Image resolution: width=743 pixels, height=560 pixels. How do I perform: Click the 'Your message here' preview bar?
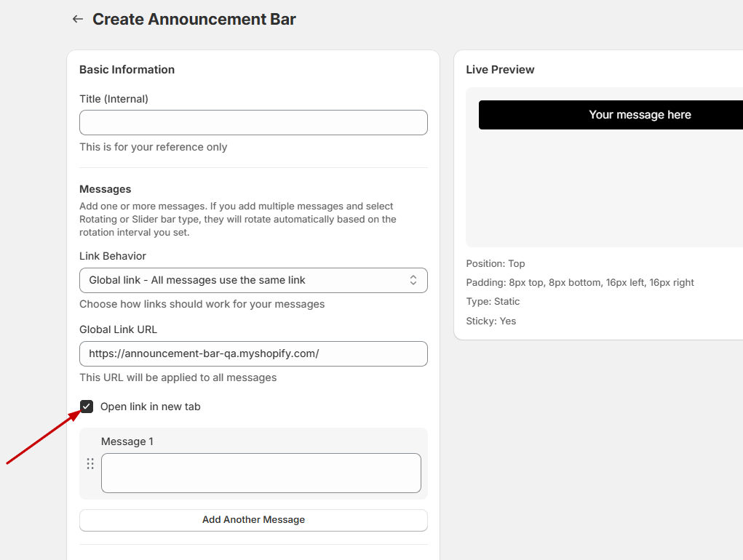pyautogui.click(x=611, y=115)
